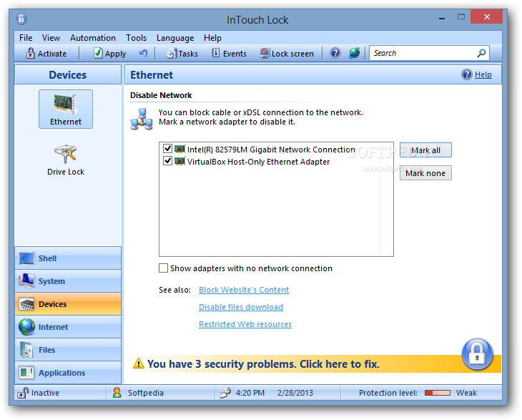Open the System category
Viewport: 522px width, 420px height.
pos(68,281)
